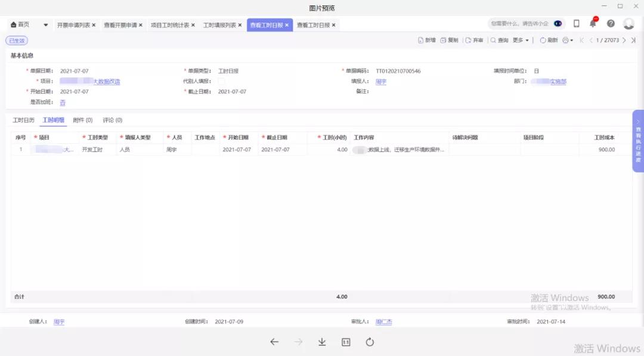Screen dimensions: 644x356
Task: Open the 项目工时统计表 tab
Action: pyautogui.click(x=170, y=25)
